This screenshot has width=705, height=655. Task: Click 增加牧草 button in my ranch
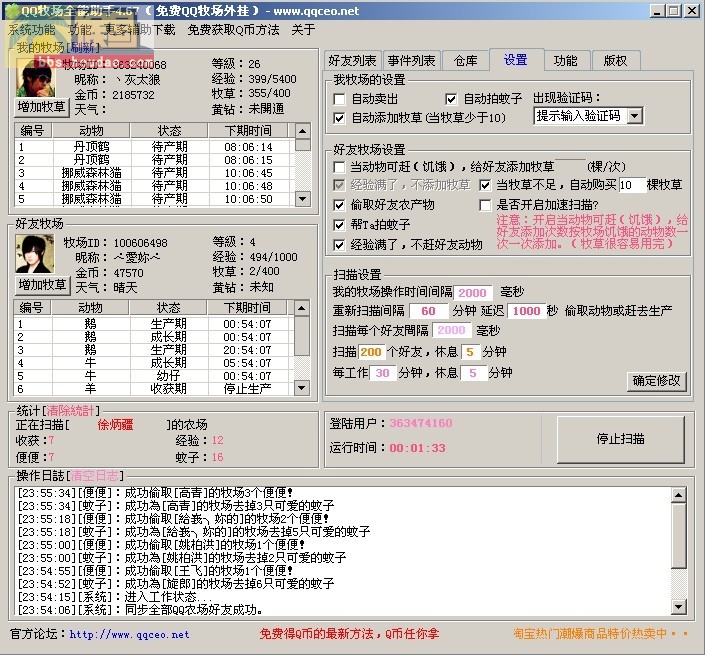42,107
